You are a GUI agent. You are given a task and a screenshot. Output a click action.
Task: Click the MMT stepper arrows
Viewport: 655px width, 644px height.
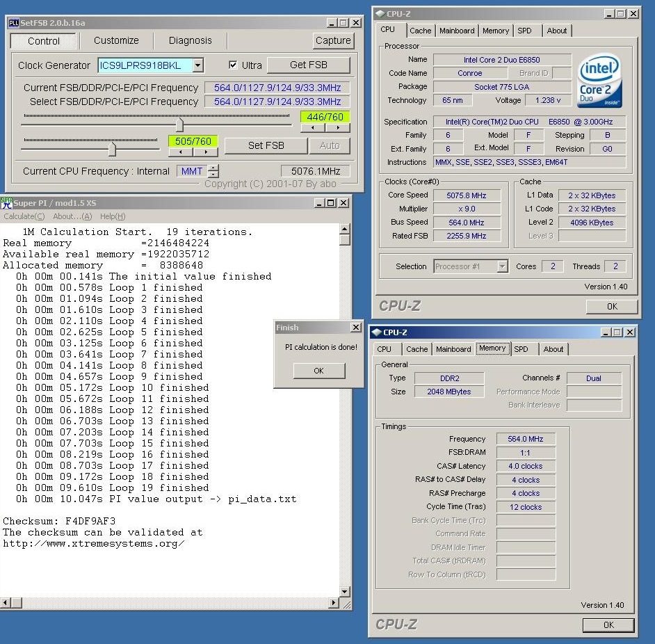(213, 171)
